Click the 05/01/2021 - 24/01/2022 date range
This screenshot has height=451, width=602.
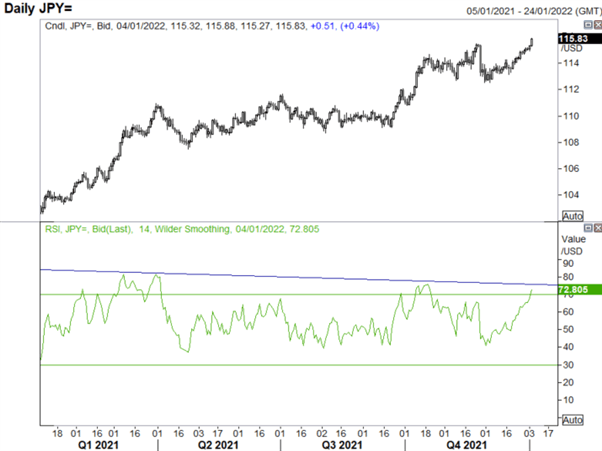(x=534, y=11)
